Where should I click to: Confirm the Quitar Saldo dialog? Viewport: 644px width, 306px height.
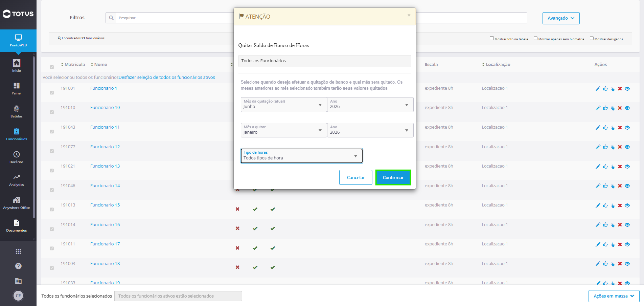(x=393, y=177)
